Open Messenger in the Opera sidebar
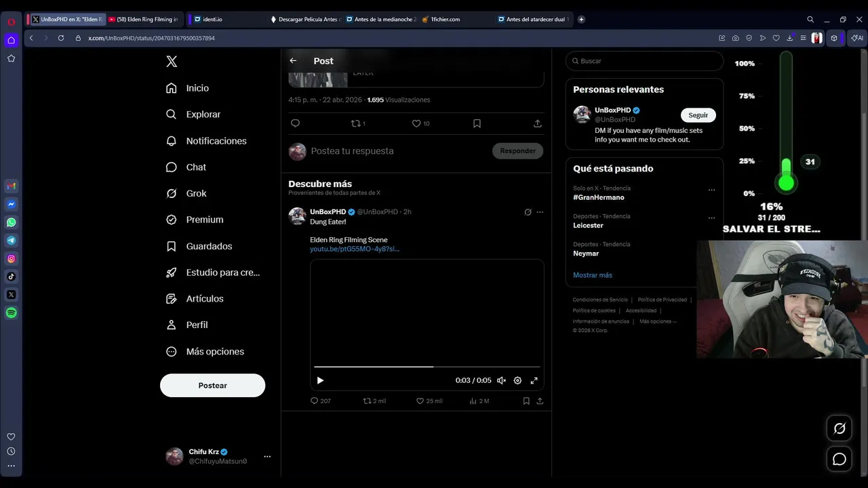The height and width of the screenshot is (488, 868). pos(12,204)
